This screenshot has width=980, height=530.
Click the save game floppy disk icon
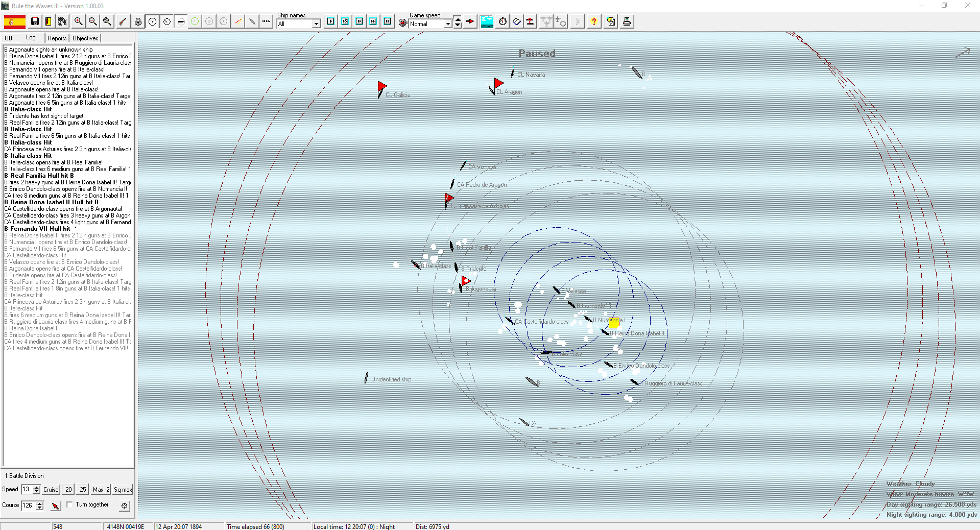click(x=35, y=21)
